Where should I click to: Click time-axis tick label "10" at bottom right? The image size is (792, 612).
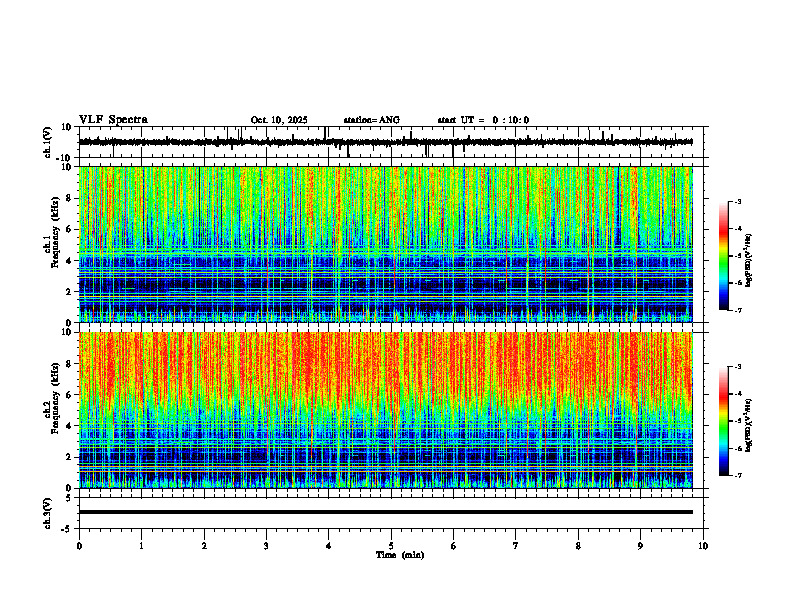(703, 546)
